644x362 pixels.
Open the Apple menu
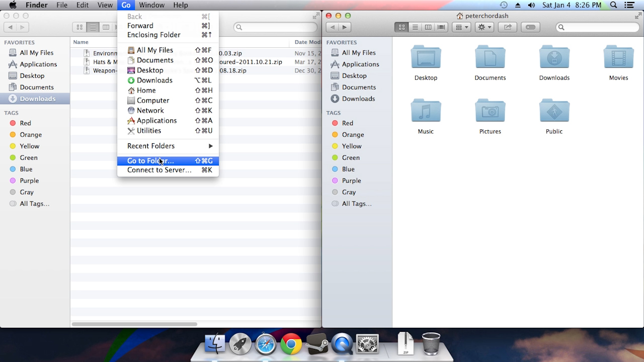[13, 5]
